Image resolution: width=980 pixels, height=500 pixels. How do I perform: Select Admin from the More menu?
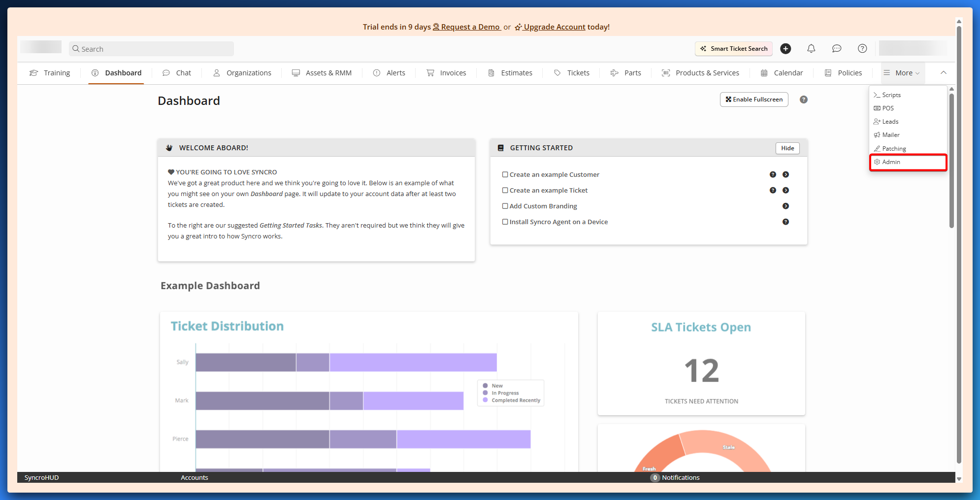click(908, 162)
